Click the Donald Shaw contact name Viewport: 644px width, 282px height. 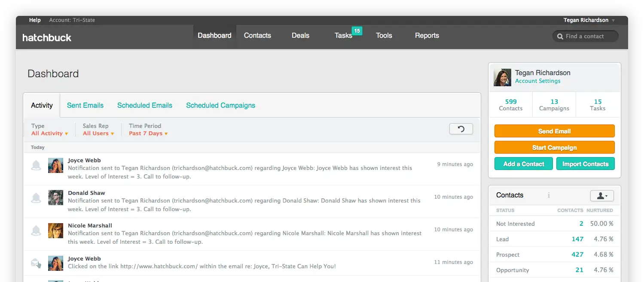click(x=86, y=193)
